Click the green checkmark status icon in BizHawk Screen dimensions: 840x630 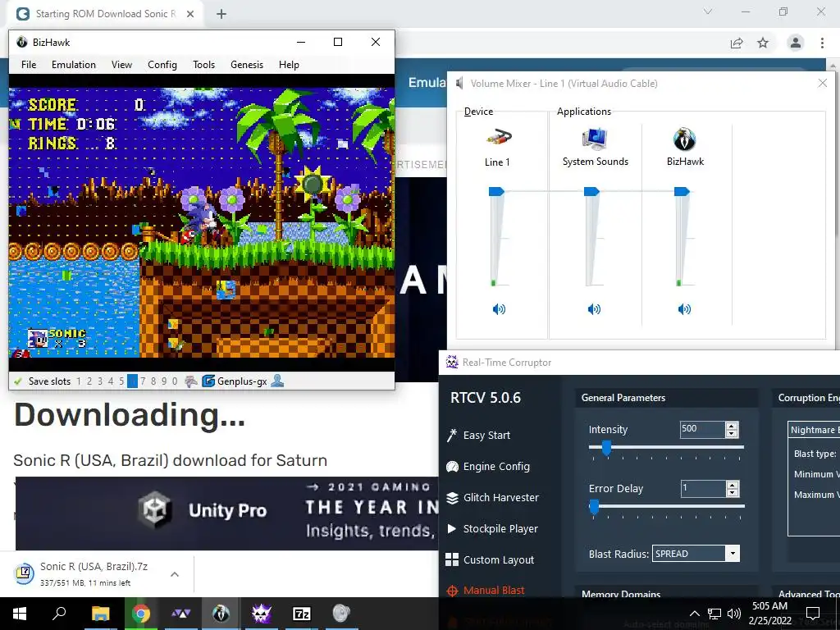[x=18, y=381]
